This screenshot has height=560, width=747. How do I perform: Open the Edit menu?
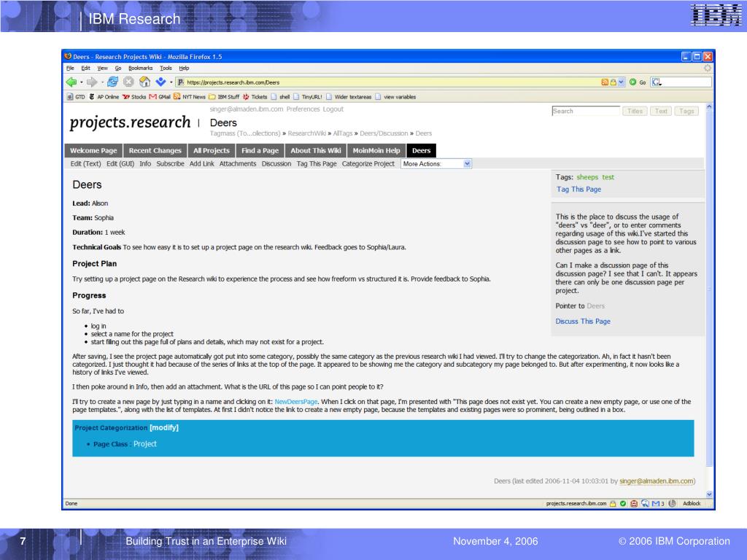coord(86,68)
